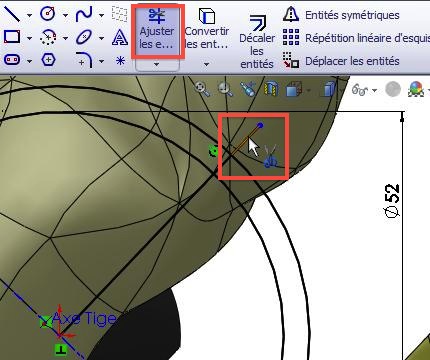The image size is (430, 360).
Task: Select the Circle sketch tool
Action: (x=47, y=14)
